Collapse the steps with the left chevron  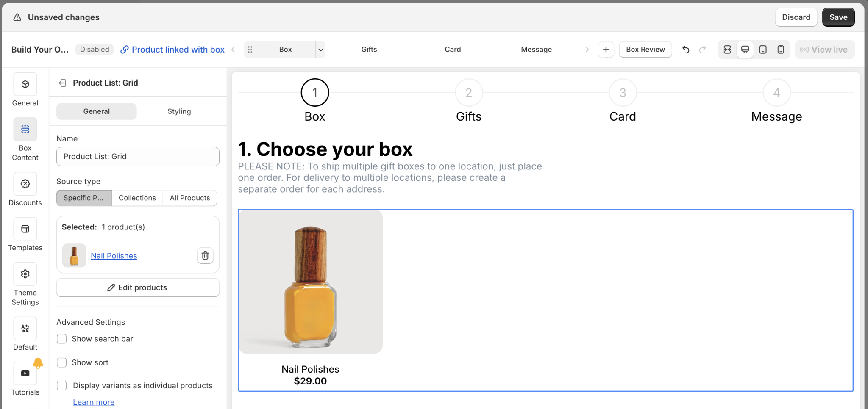pyautogui.click(x=234, y=50)
